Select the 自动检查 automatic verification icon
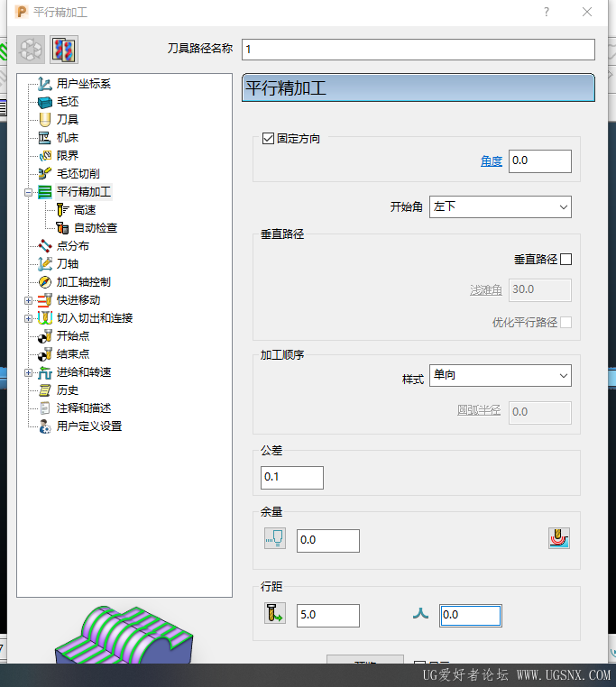 (63, 228)
